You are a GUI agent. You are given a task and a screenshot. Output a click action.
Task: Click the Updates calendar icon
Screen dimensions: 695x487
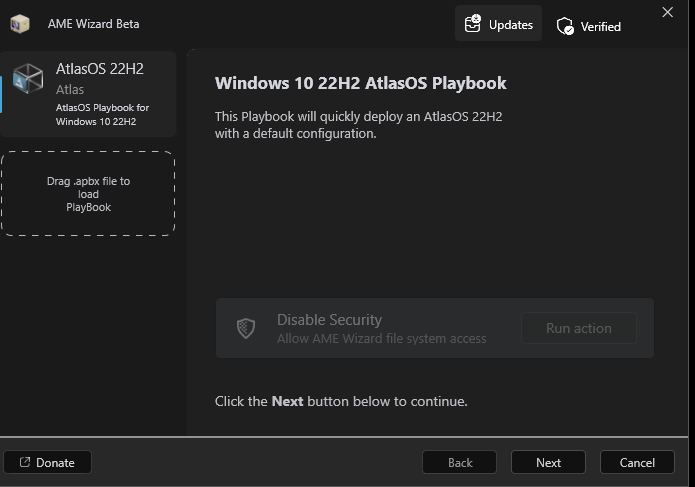tap(473, 24)
